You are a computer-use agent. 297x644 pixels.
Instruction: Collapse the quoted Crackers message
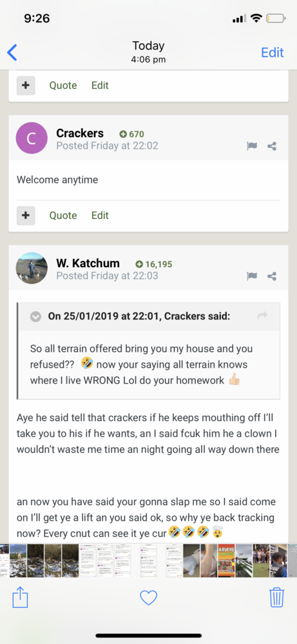[35, 317]
